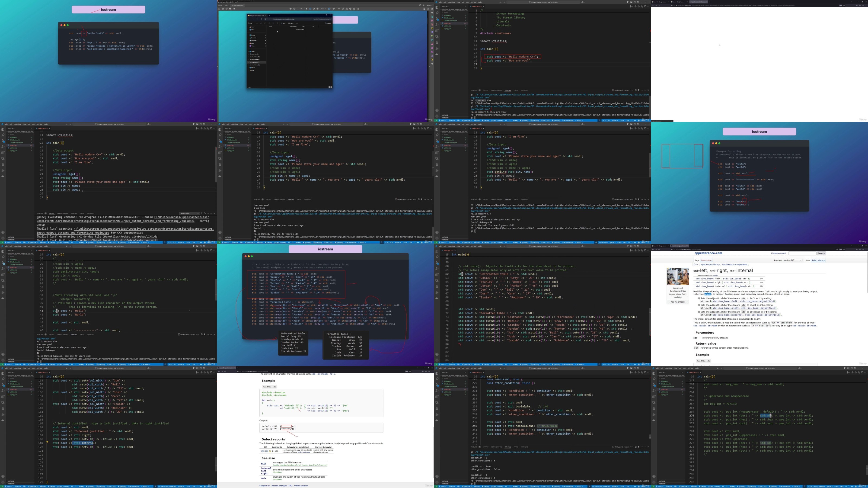
Task: Click Copilot icon in red-boxed cout frame
Action: [x=583, y=2]
